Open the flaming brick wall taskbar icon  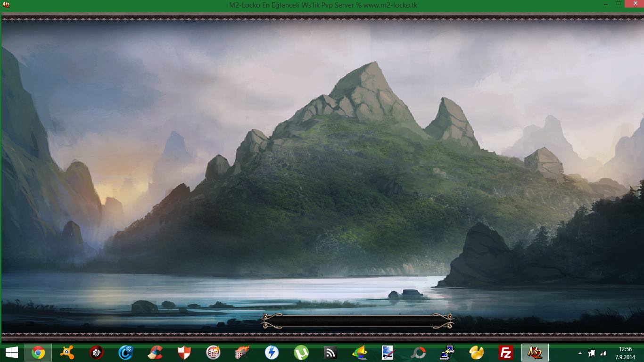[242, 353]
